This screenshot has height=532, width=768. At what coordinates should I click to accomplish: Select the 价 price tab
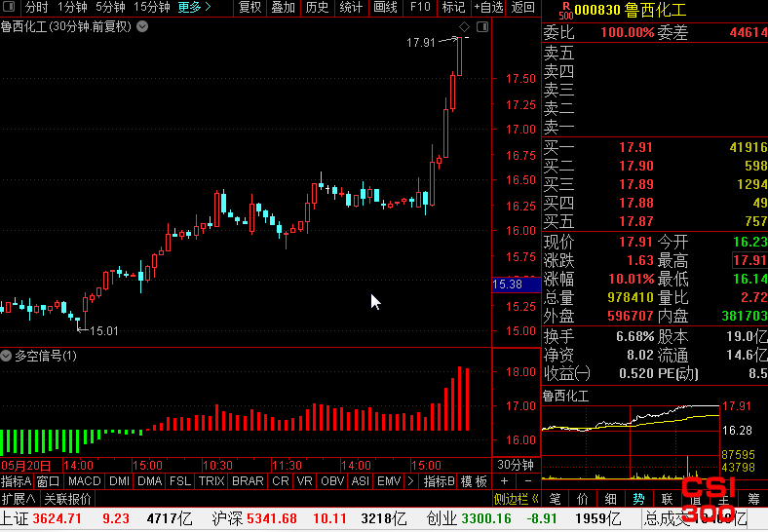point(583,499)
